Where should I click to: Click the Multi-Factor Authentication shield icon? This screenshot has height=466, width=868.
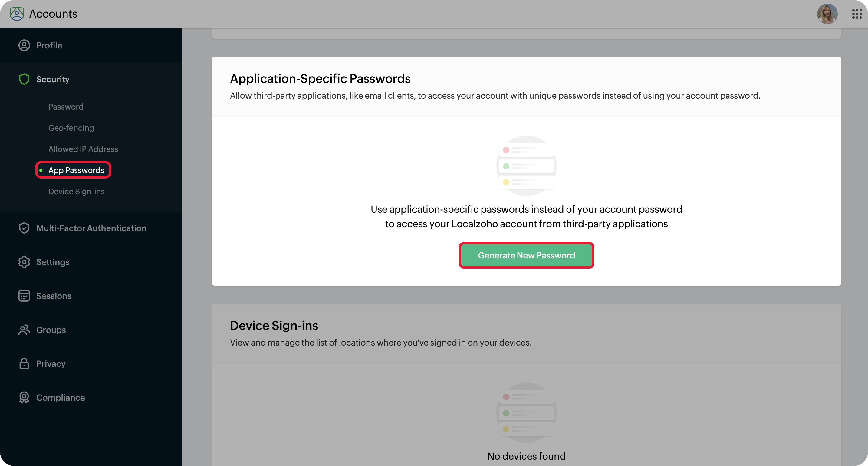pos(24,228)
